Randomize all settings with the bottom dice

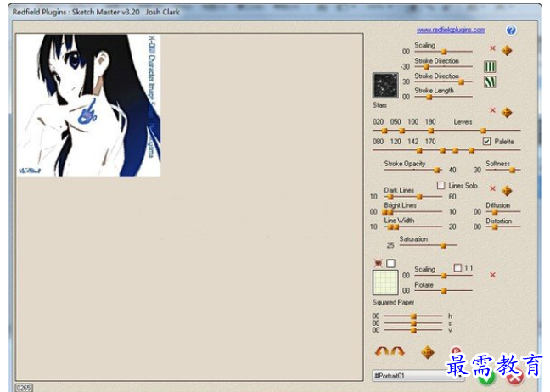[x=428, y=352]
